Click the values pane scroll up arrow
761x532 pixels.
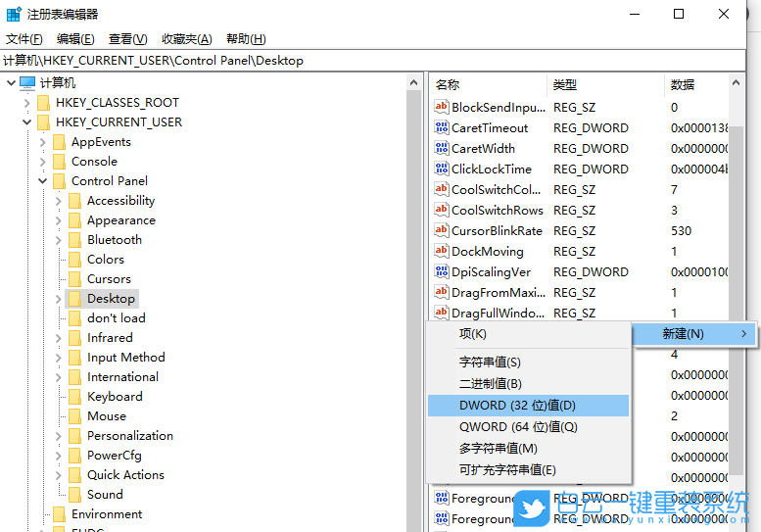coord(736,83)
